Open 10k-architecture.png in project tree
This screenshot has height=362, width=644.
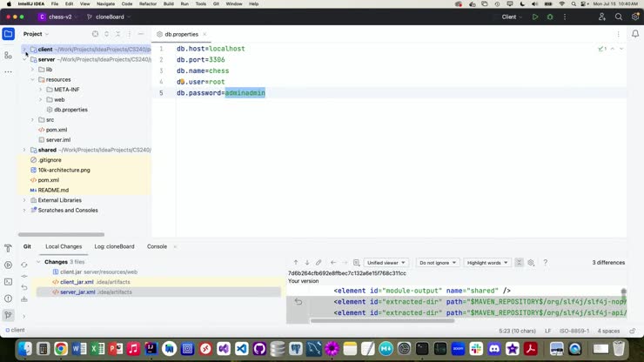pyautogui.click(x=64, y=170)
